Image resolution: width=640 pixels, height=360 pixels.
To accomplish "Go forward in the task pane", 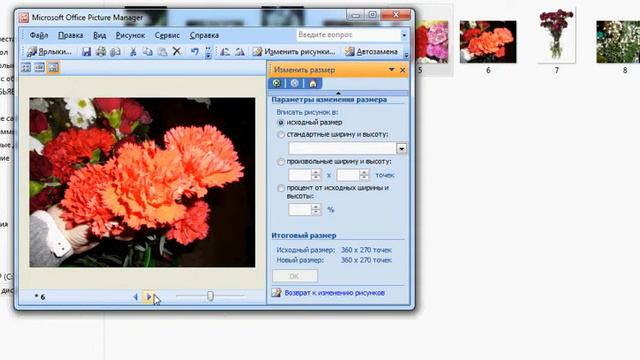I will [295, 84].
